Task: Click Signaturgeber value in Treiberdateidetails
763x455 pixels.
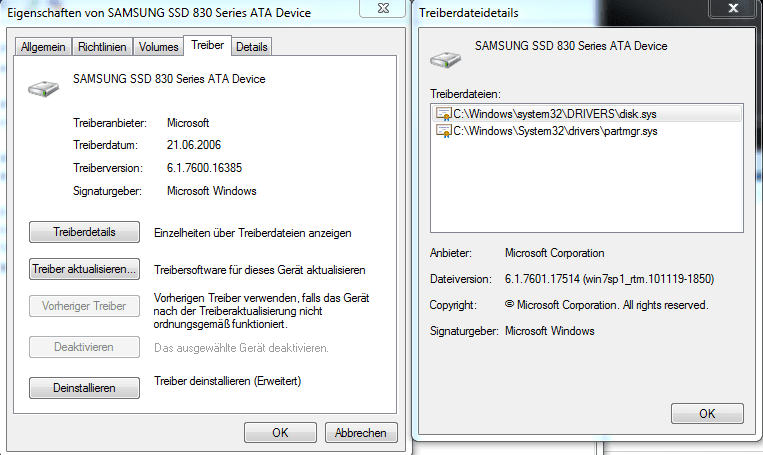Action: point(549,331)
